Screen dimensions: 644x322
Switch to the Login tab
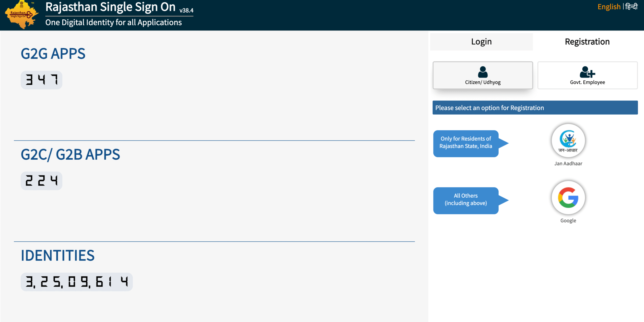[x=481, y=42]
